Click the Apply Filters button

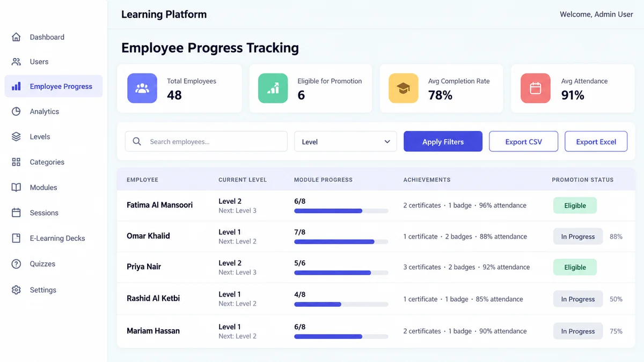[x=443, y=142]
